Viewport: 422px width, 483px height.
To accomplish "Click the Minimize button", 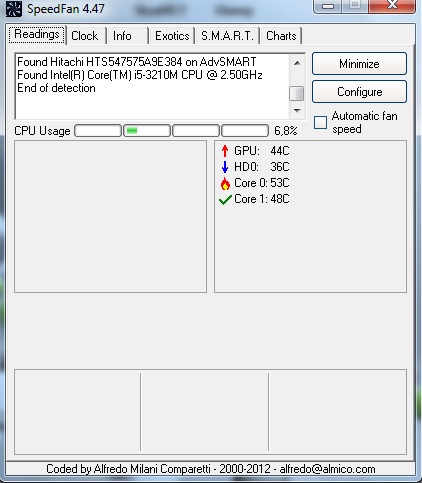I will click(359, 64).
